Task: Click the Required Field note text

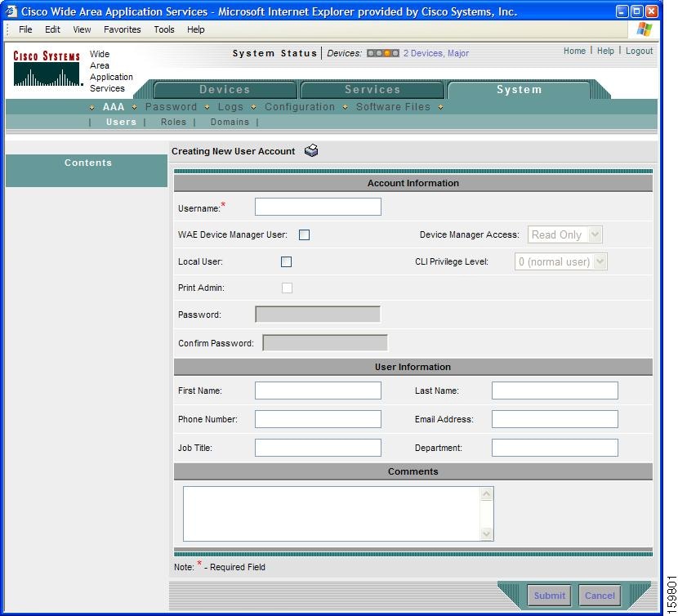Action: pyautogui.click(x=220, y=567)
